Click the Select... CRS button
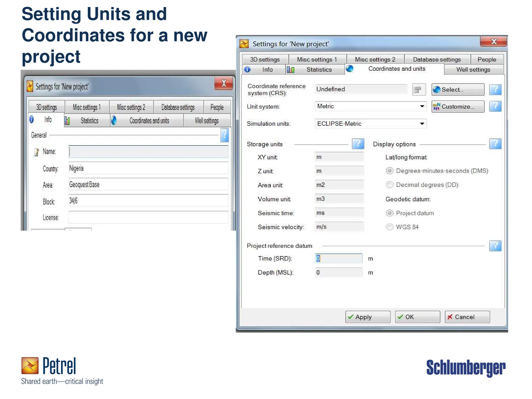Image resolution: width=532 pixels, height=399 pixels. click(x=458, y=90)
